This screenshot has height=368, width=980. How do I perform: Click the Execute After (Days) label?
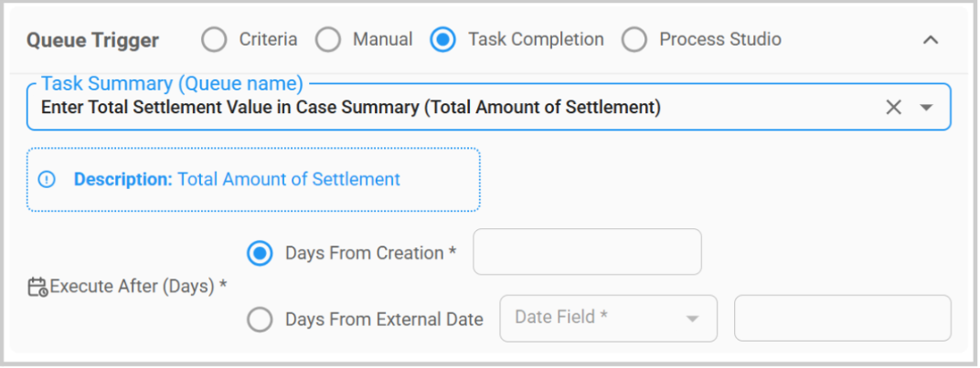coord(137,286)
